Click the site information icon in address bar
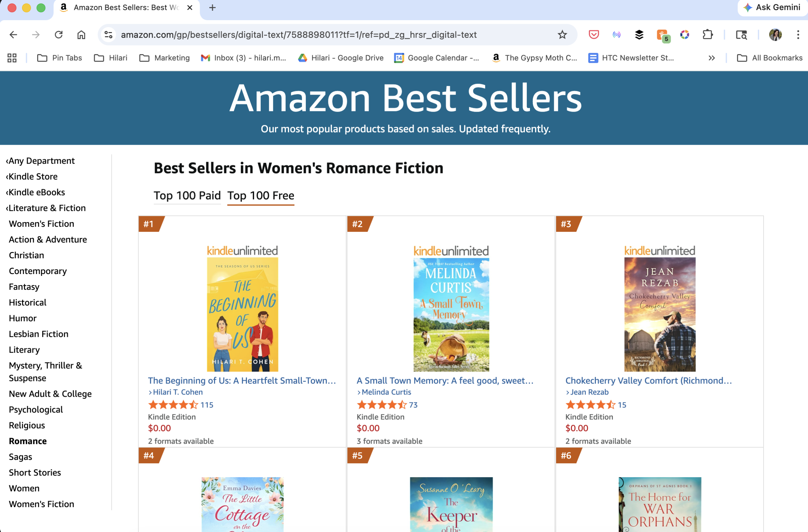The image size is (808, 532). pos(109,35)
